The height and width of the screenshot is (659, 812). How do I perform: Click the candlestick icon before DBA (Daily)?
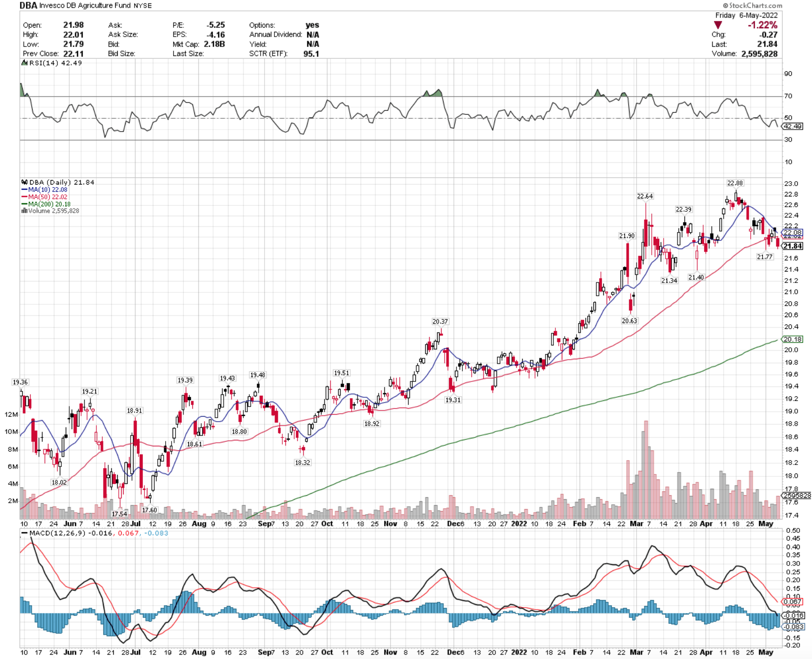(x=24, y=182)
